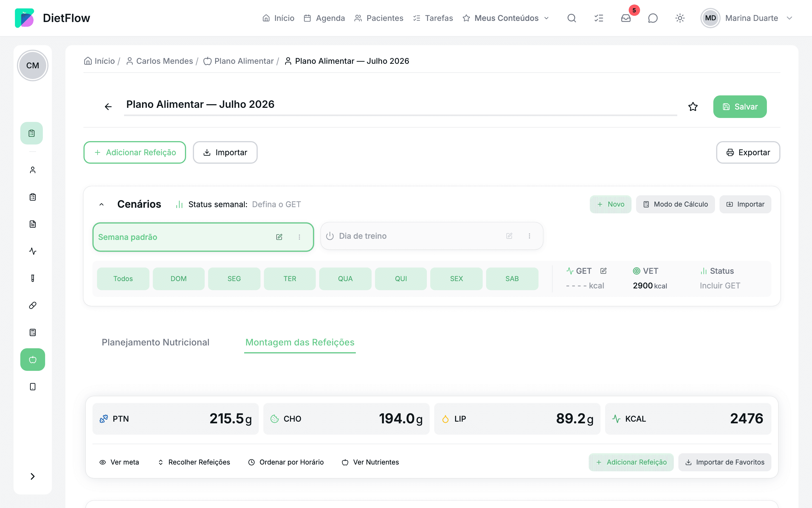The height and width of the screenshot is (508, 812).
Task: Toggle the light/dark theme sun icon
Action: click(680, 18)
